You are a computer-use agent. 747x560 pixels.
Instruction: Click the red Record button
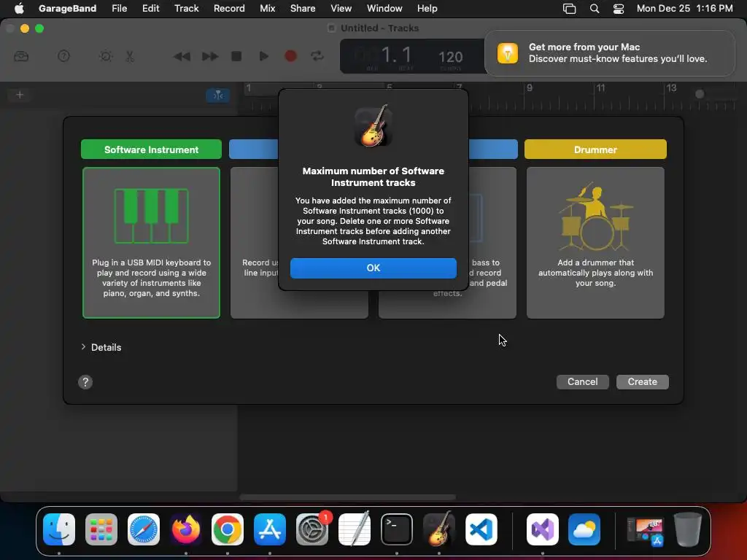tap(290, 57)
